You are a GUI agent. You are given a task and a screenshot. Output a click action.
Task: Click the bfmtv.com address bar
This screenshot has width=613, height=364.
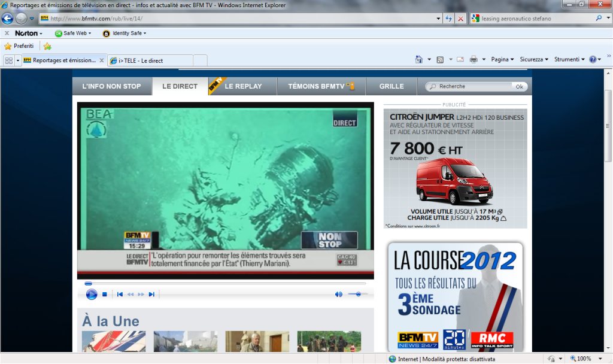238,19
